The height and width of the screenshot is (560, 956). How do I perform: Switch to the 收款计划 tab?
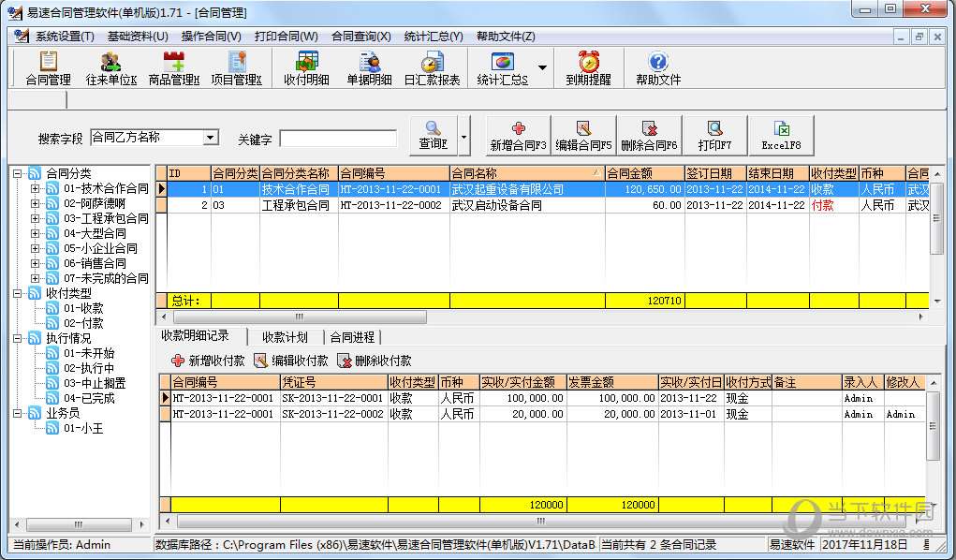click(x=285, y=337)
